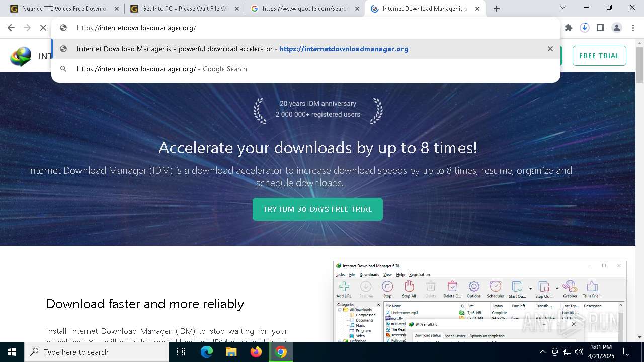Image resolution: width=644 pixels, height=362 pixels.
Task: Open the Windows Start menu
Action: coord(12,352)
